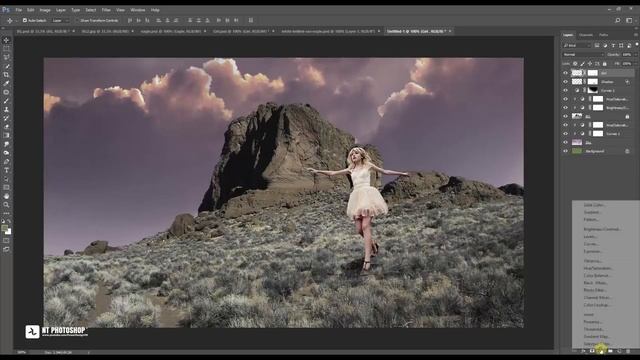Viewport: 640px width, 360px height.
Task: Close the Untitled-1 document tab
Action: [450, 31]
